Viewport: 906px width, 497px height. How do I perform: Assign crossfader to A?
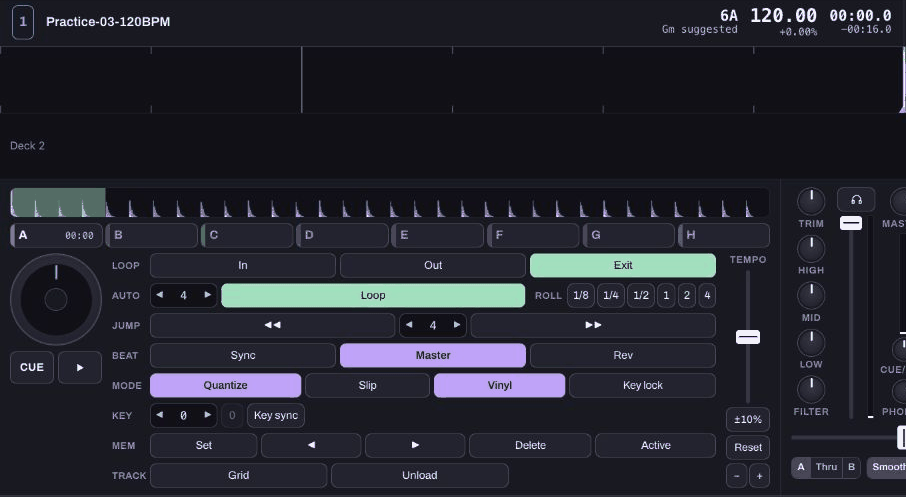[x=801, y=467]
